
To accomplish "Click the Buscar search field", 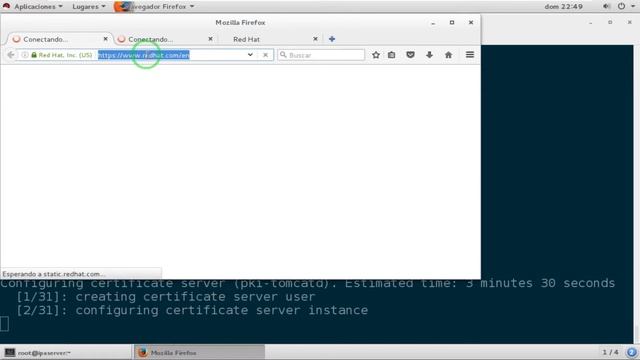I will pos(321,55).
